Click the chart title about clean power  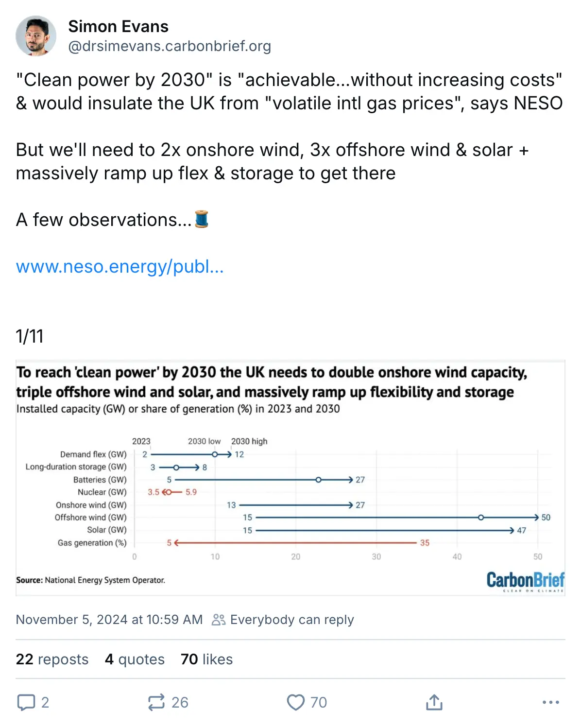click(x=271, y=382)
